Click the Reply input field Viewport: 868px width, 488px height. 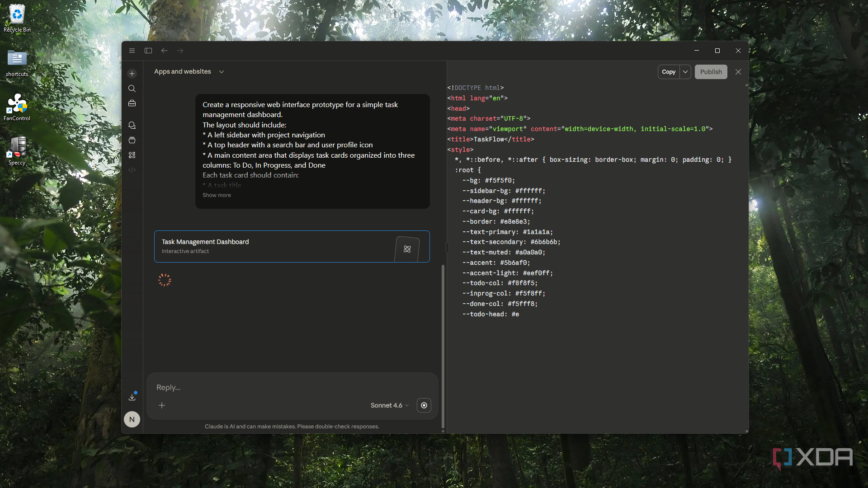coord(292,387)
